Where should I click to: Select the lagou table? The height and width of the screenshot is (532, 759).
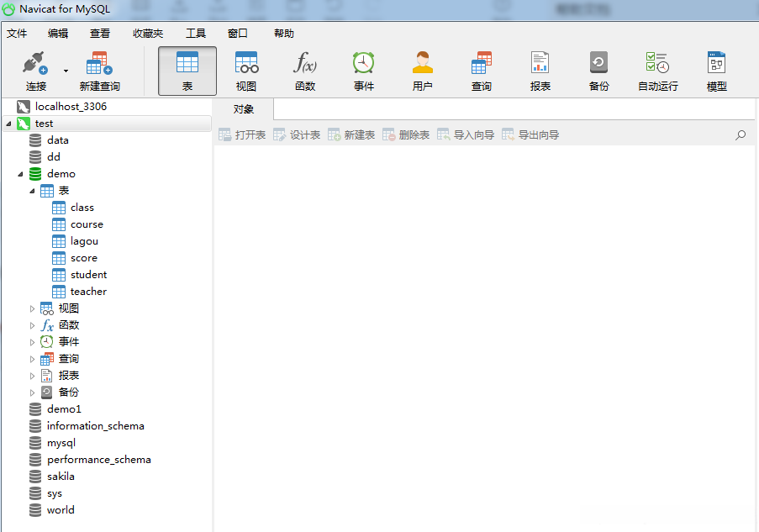(x=84, y=241)
